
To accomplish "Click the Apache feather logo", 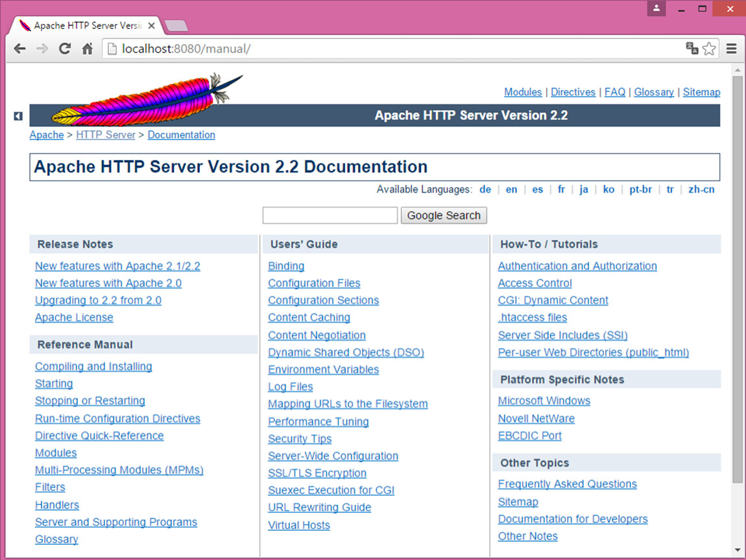I will coord(146,100).
